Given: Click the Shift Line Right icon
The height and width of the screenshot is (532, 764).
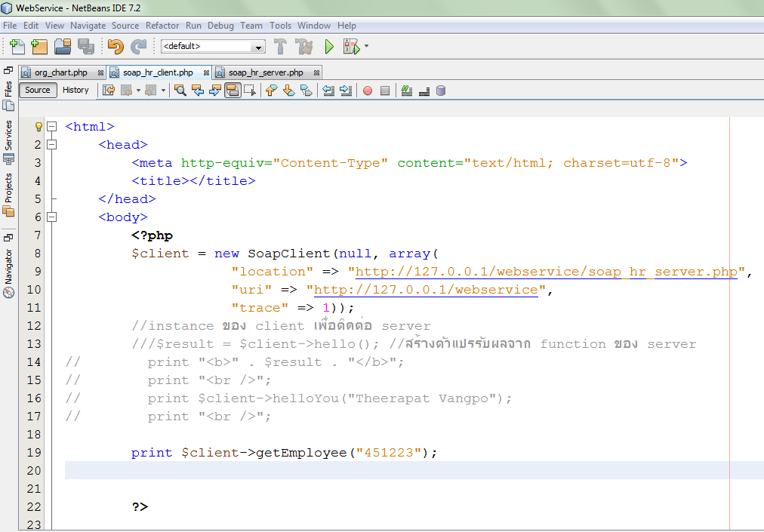Looking at the screenshot, I should tap(346, 91).
